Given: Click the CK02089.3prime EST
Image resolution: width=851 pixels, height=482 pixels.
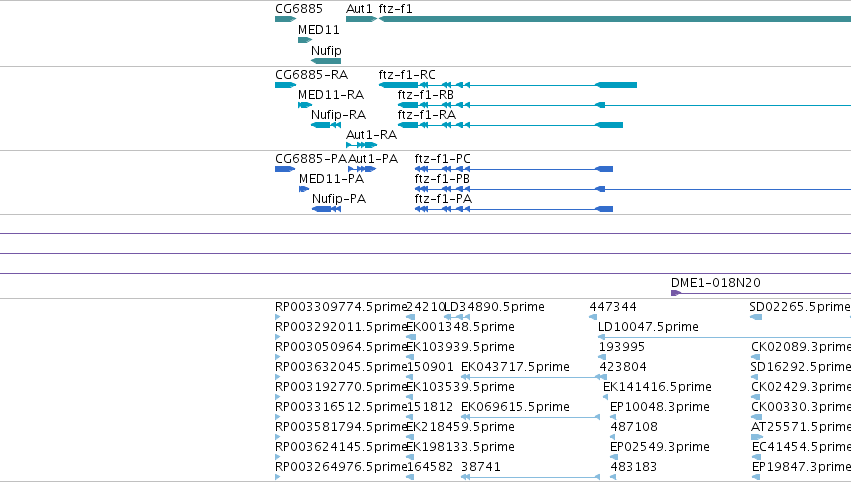Looking at the screenshot, I should (801, 347).
